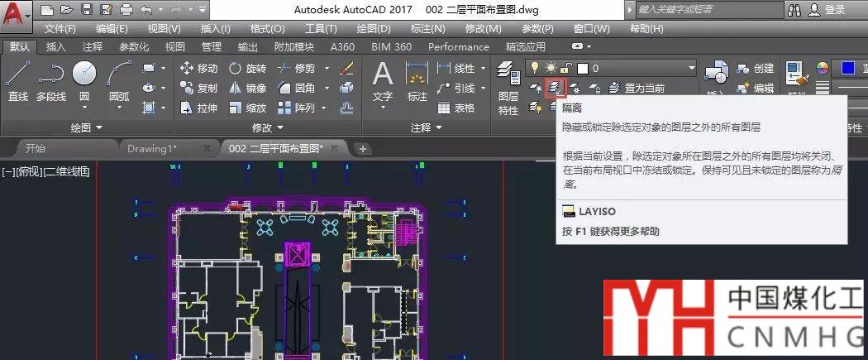
Task: Click the Print icon in quick access toolbar
Action: pyautogui.click(x=126, y=10)
